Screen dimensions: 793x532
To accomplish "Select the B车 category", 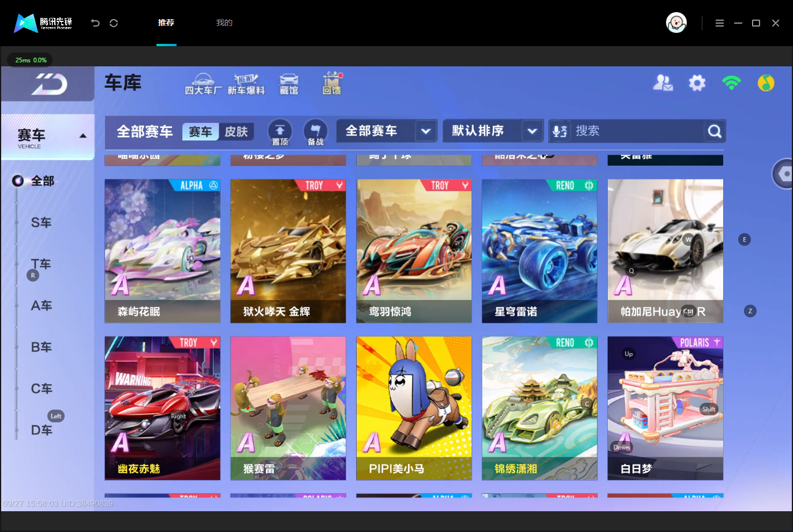I will pos(42,347).
